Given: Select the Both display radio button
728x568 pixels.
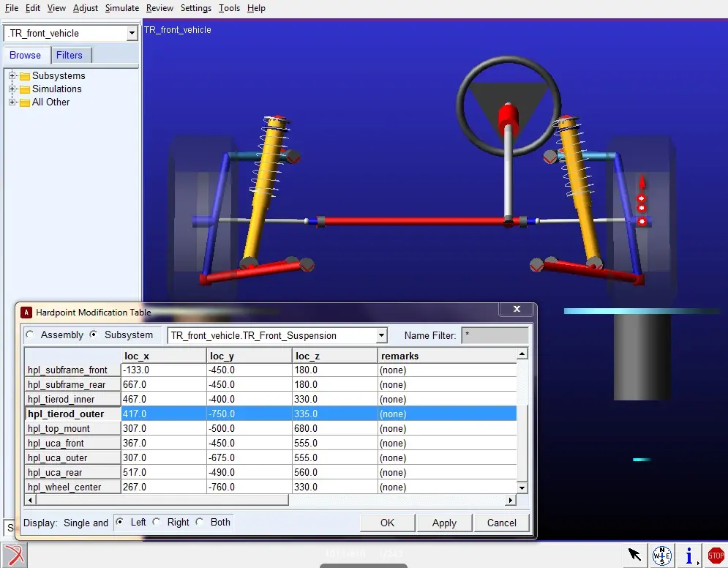Looking at the screenshot, I should (x=200, y=522).
